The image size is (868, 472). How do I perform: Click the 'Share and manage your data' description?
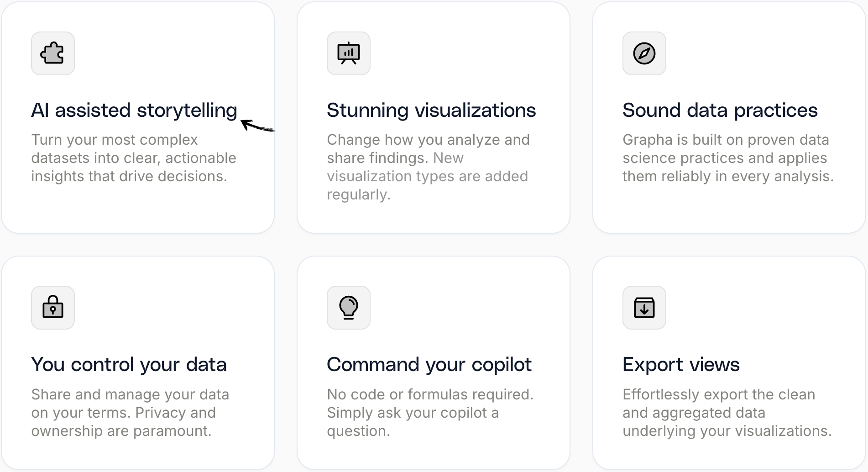point(130,413)
